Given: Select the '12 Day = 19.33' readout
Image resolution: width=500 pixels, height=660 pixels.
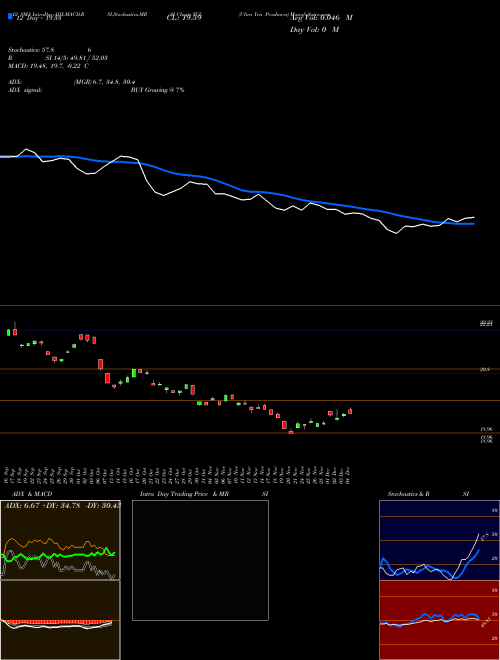Looking at the screenshot, I should pyautogui.click(x=38, y=18).
